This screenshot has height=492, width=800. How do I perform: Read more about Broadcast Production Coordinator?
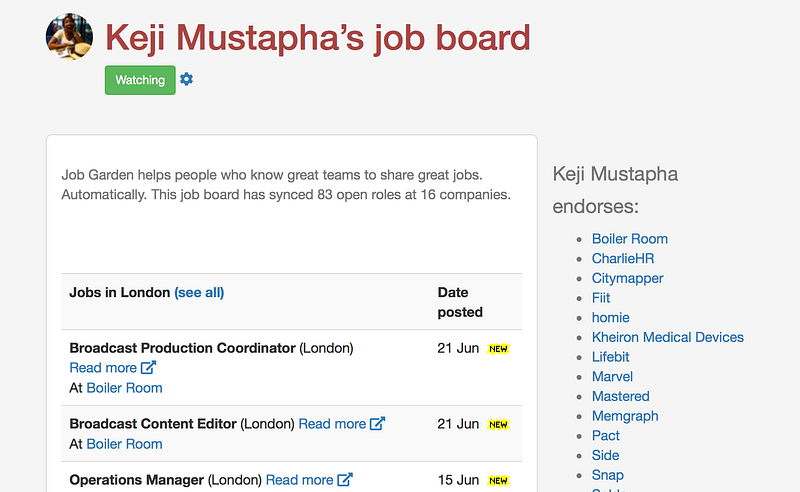coord(103,367)
